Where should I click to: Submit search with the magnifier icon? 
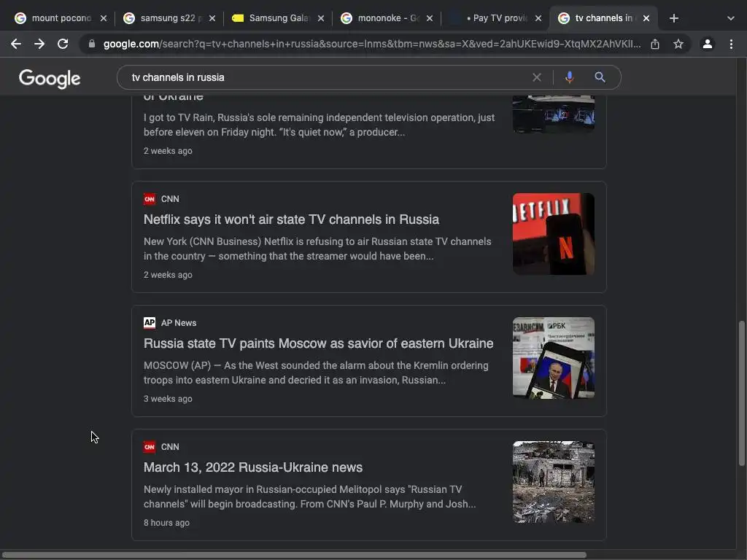pos(600,77)
